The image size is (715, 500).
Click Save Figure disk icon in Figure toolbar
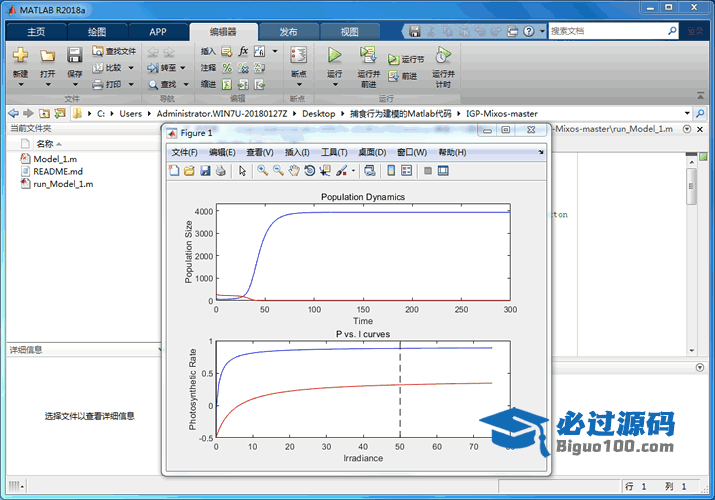click(205, 170)
